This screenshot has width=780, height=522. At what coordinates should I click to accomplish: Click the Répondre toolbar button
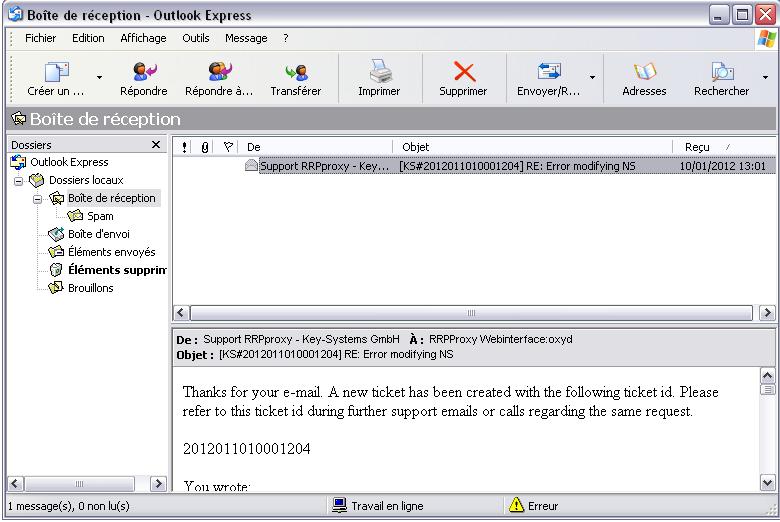pyautogui.click(x=144, y=79)
